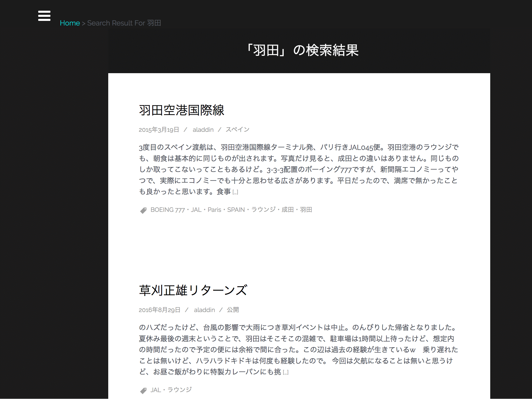Screen dimensions: 532x399
Task: Expand second post's read-more ellipsis
Action: click(286, 372)
